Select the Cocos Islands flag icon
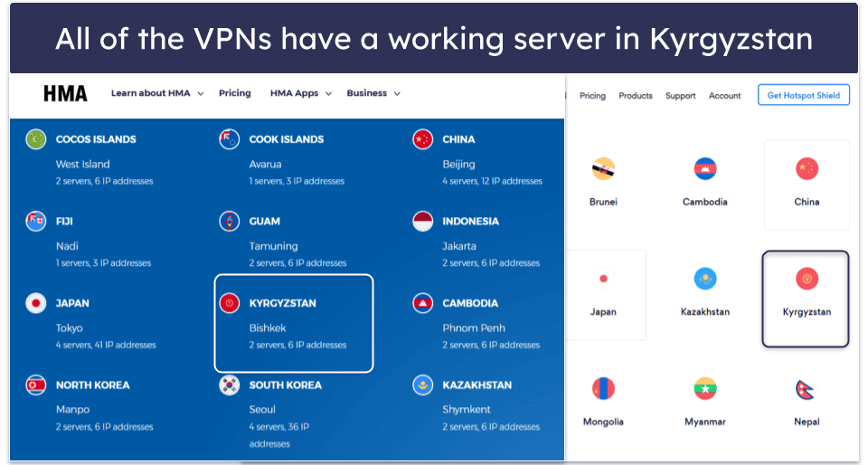 tap(36, 139)
